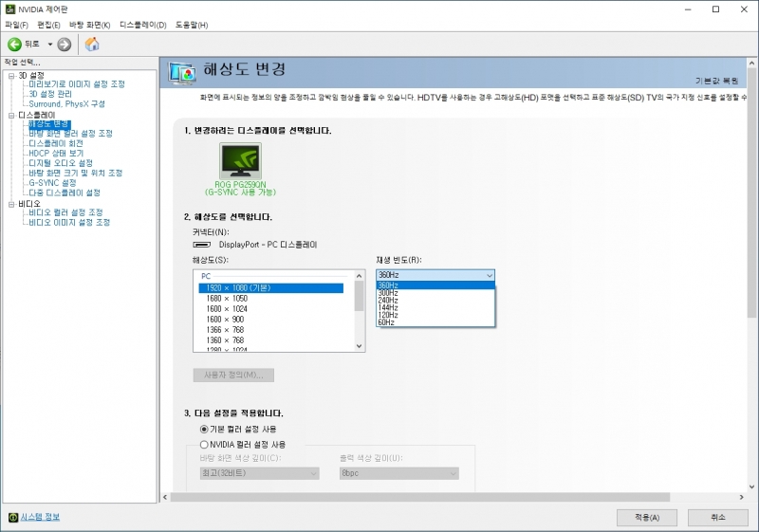The width and height of the screenshot is (759, 532).
Task: Open the 파일(F) menu
Action: pyautogui.click(x=16, y=25)
